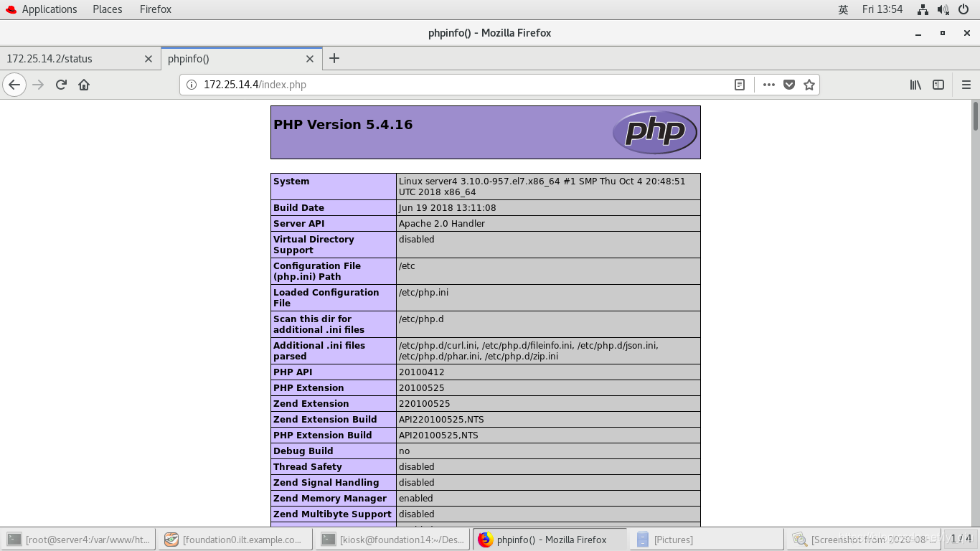Go back to the previous page

(x=14, y=85)
